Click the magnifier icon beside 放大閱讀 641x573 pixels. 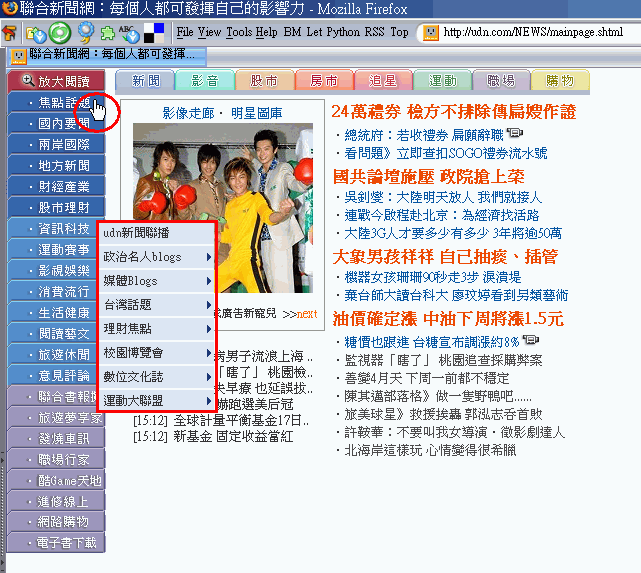pos(28,80)
